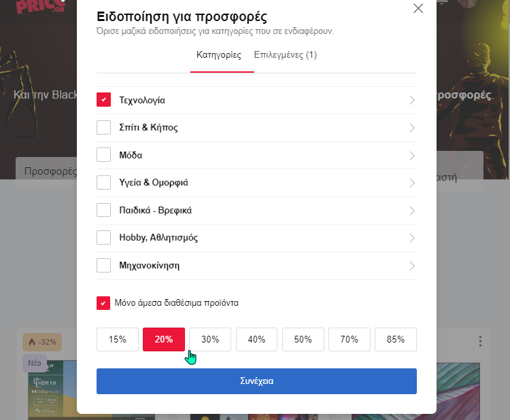Enable the Μόδα category checkbox
Image resolution: width=510 pixels, height=420 pixels.
coord(103,155)
